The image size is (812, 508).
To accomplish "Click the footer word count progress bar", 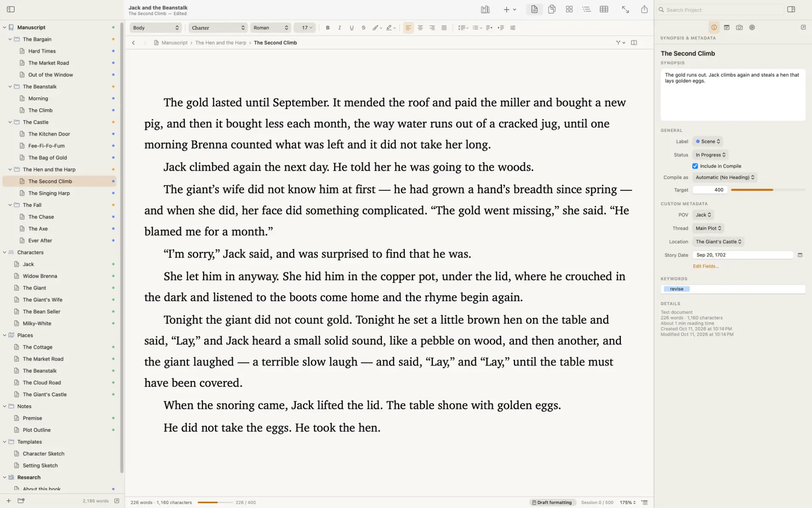I will coord(215,503).
